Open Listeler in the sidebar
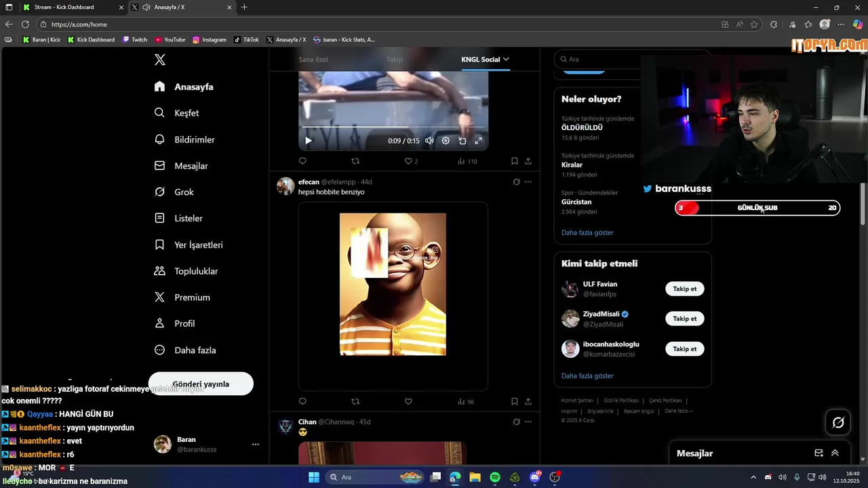The height and width of the screenshot is (488, 868). (x=178, y=218)
